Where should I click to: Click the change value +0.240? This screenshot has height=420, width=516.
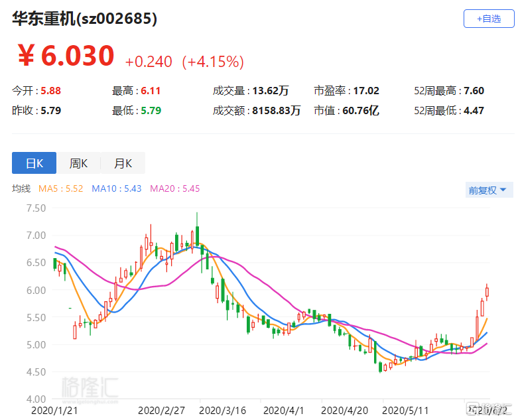pyautogui.click(x=149, y=62)
